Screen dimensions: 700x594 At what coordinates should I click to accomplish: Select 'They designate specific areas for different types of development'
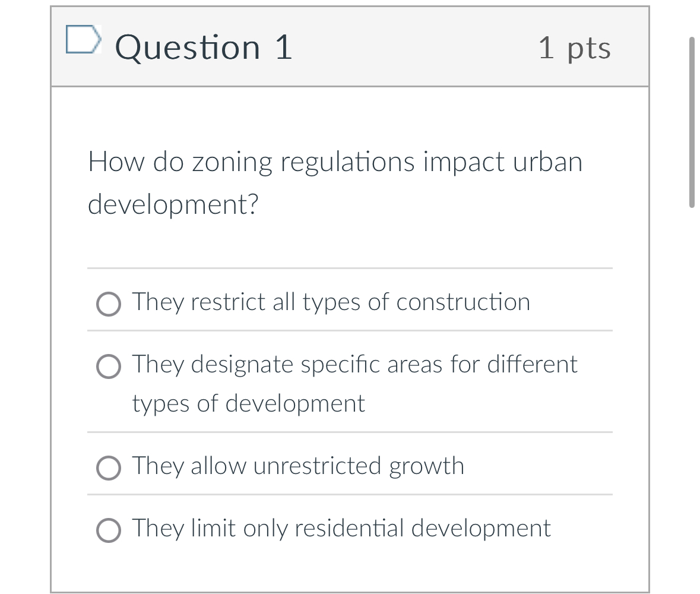(109, 366)
